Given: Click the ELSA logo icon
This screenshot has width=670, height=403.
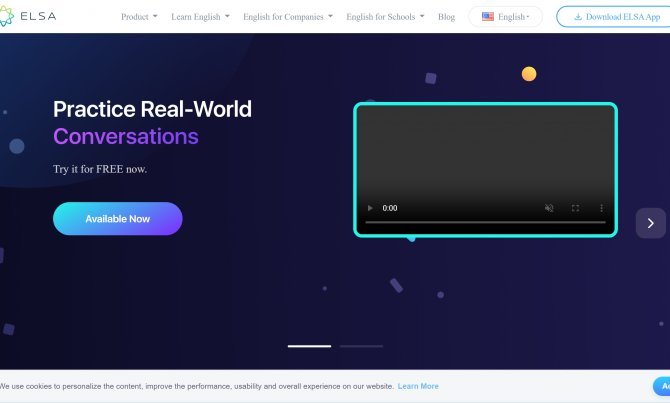Looking at the screenshot, I should point(6,16).
